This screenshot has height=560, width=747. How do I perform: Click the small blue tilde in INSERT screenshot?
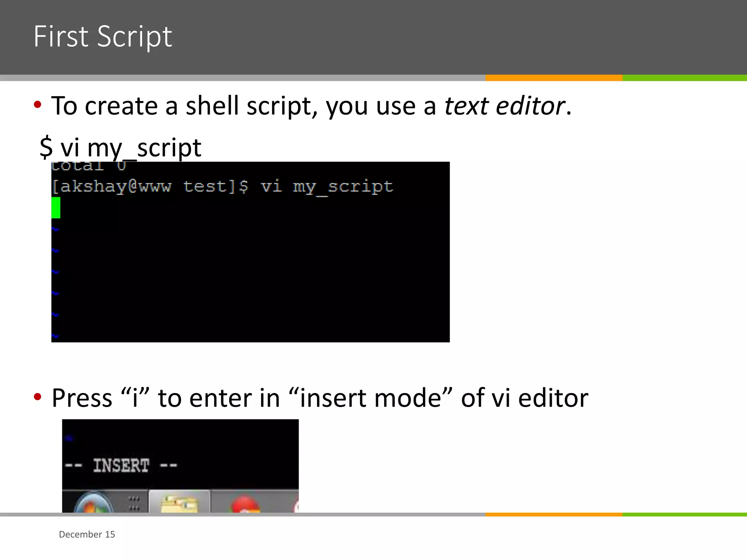click(x=69, y=438)
